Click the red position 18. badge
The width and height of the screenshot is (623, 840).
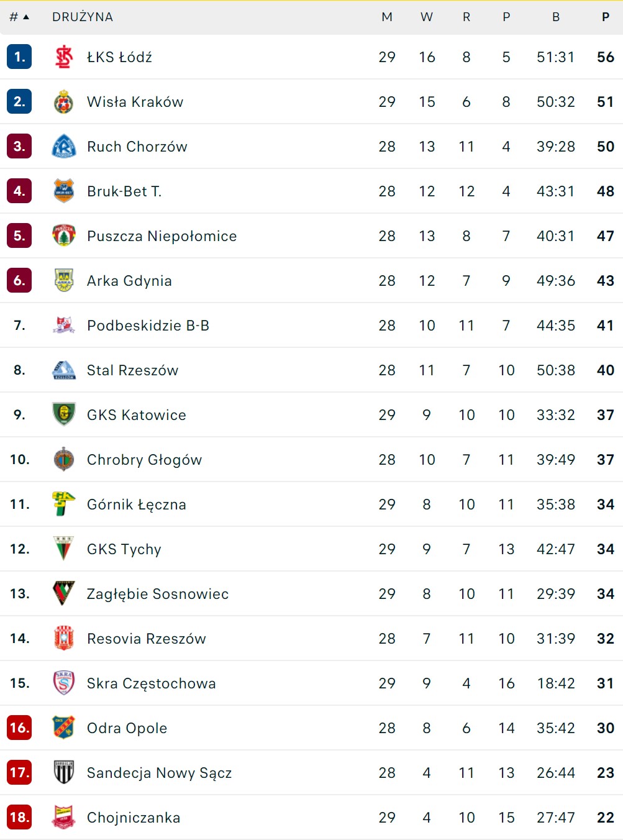pos(19,818)
